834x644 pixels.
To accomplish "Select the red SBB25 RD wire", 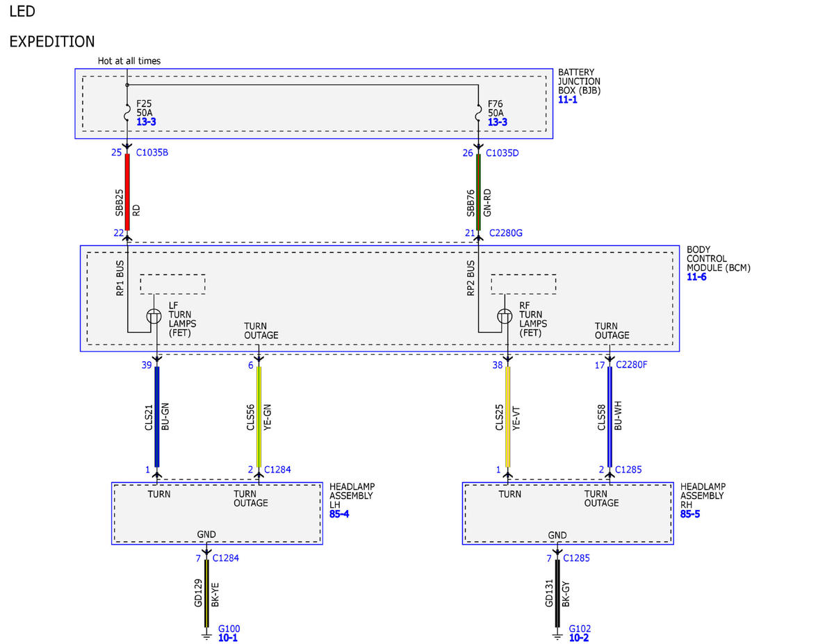I will 128,192.
